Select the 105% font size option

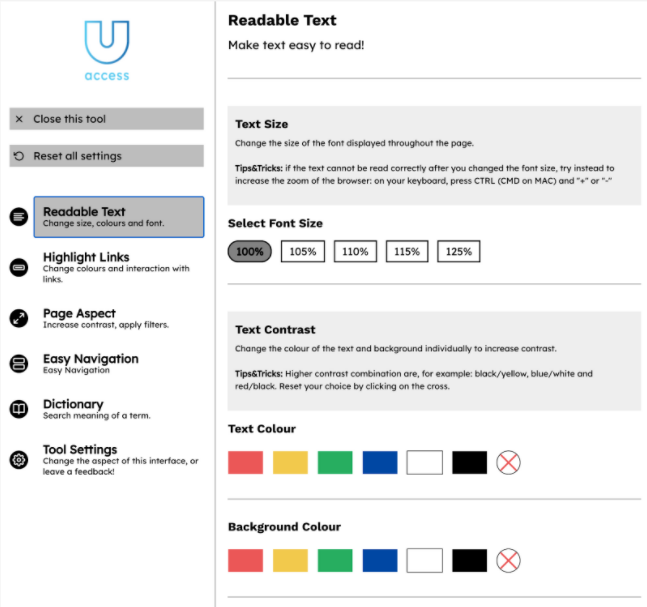(x=302, y=252)
